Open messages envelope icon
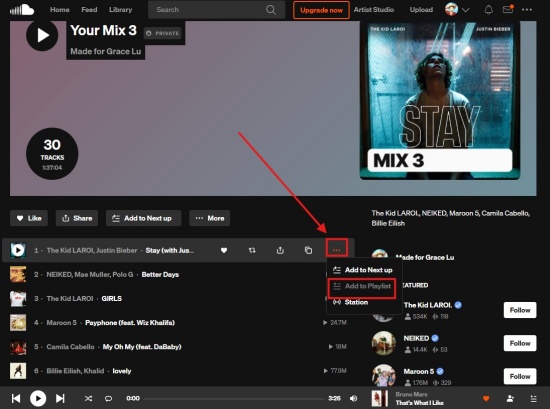 point(508,9)
